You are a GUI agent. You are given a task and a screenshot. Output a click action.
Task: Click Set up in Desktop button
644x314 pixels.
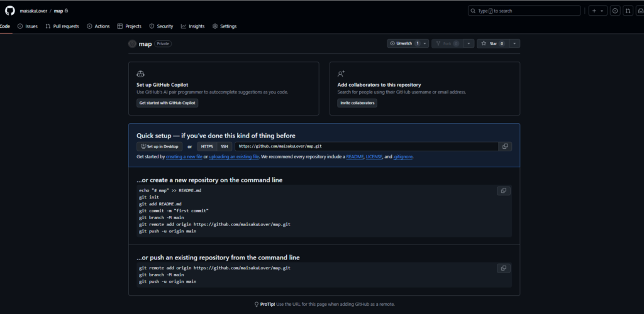(x=159, y=146)
